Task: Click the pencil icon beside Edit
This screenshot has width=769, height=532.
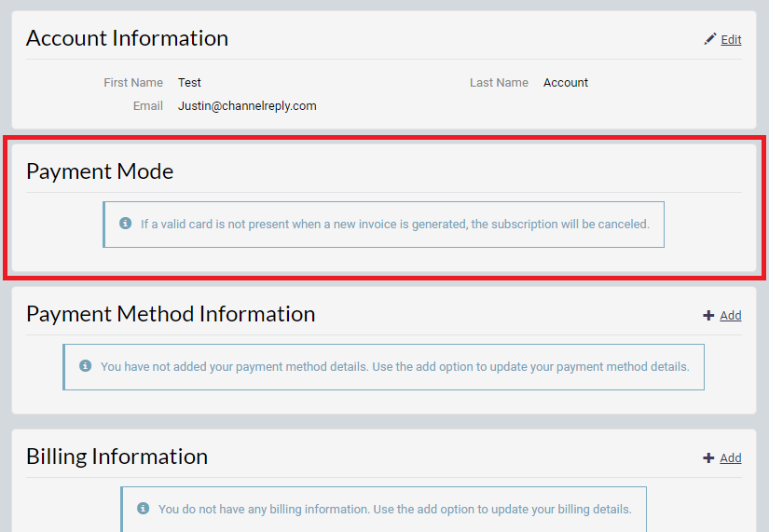Action: coord(709,39)
